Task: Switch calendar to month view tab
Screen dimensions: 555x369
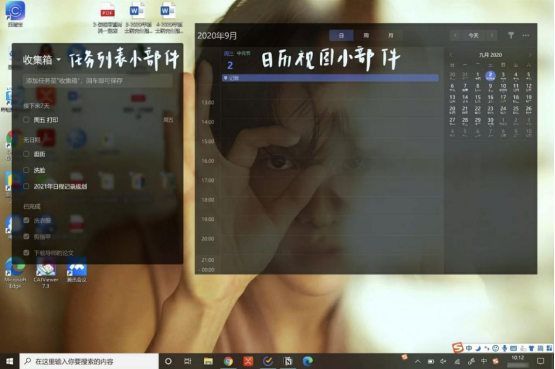Action: point(390,35)
